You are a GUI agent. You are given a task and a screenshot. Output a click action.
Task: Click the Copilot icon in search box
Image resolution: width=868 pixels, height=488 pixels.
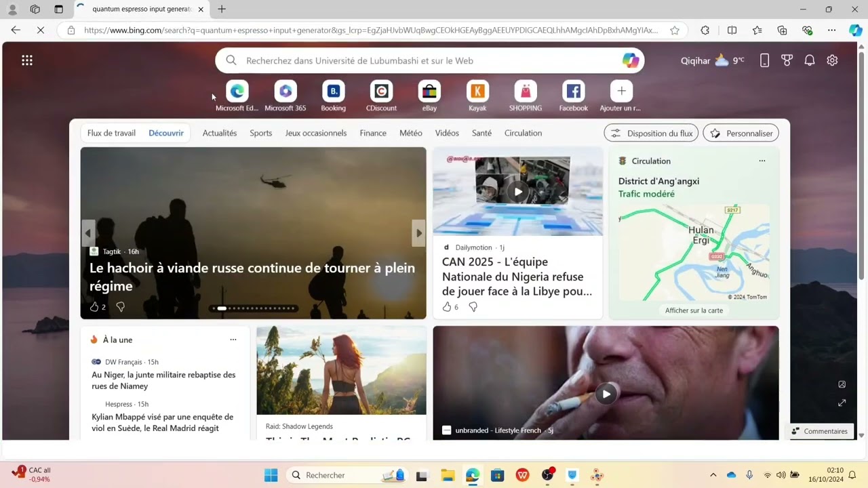coord(631,60)
